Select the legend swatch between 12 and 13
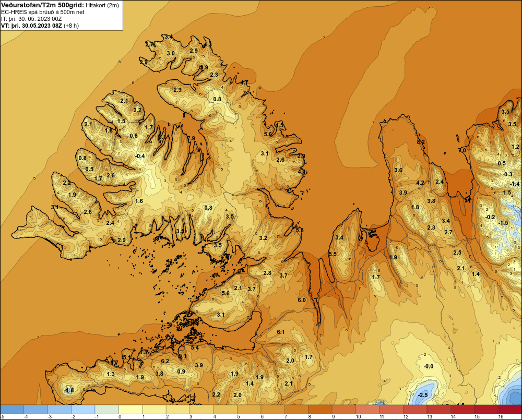Image resolution: width=522 pixels, height=420 pixels. pyautogui.click(x=415, y=410)
